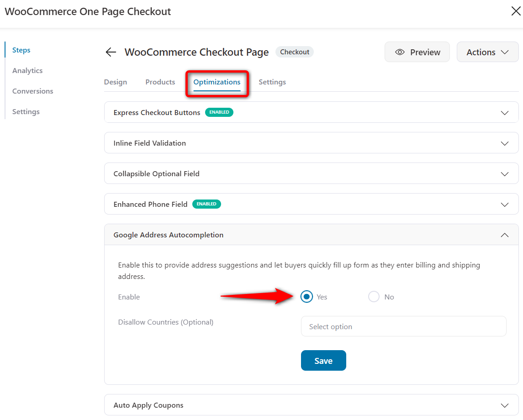Click the Auto Apply Coupons title
Viewport: 523px width, 420px height.
tap(148, 405)
